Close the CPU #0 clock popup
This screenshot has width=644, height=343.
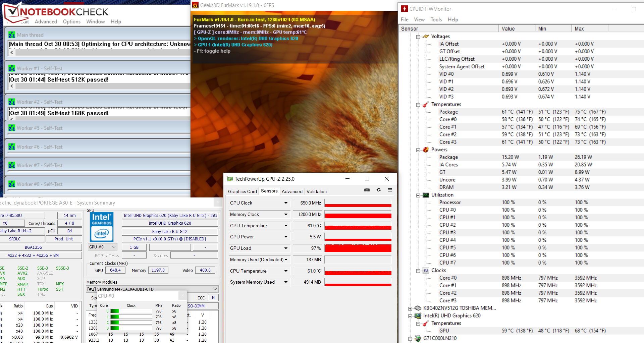tap(182, 295)
